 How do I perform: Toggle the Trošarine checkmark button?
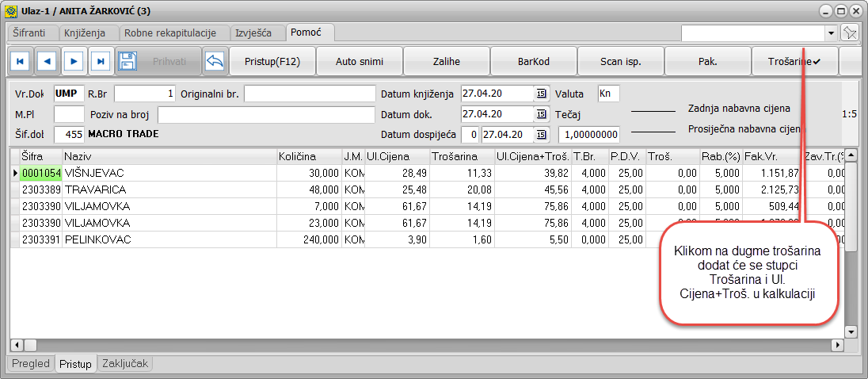(794, 61)
